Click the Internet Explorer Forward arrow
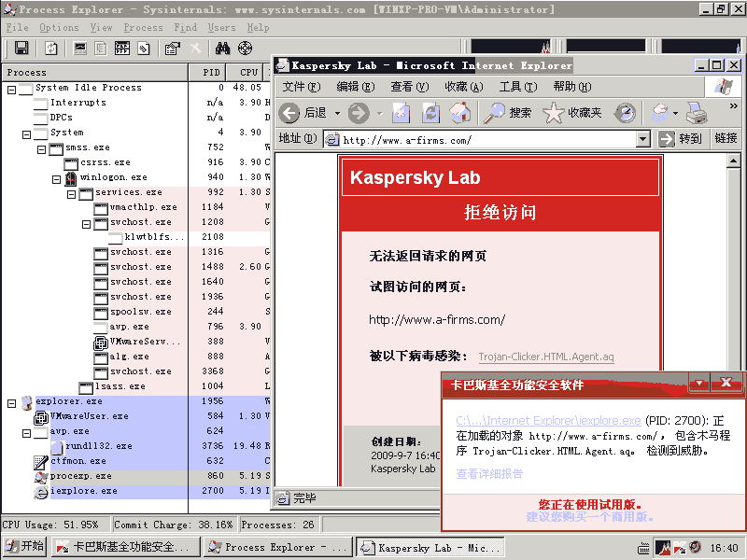This screenshot has width=747, height=560. pyautogui.click(x=359, y=113)
